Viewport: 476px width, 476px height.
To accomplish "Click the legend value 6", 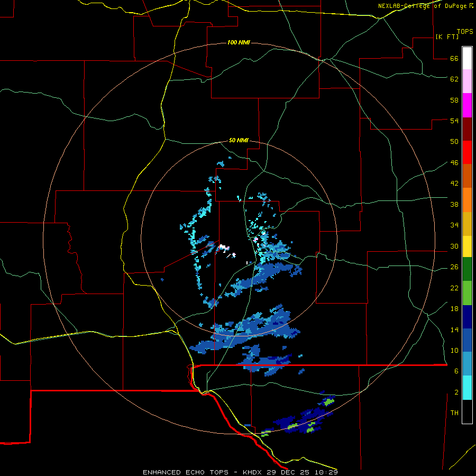I will [456, 371].
